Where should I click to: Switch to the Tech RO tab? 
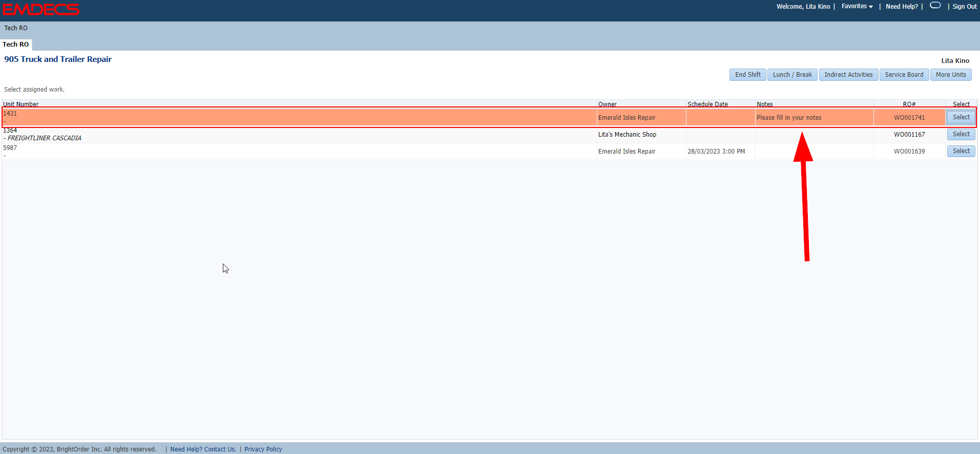tap(16, 45)
